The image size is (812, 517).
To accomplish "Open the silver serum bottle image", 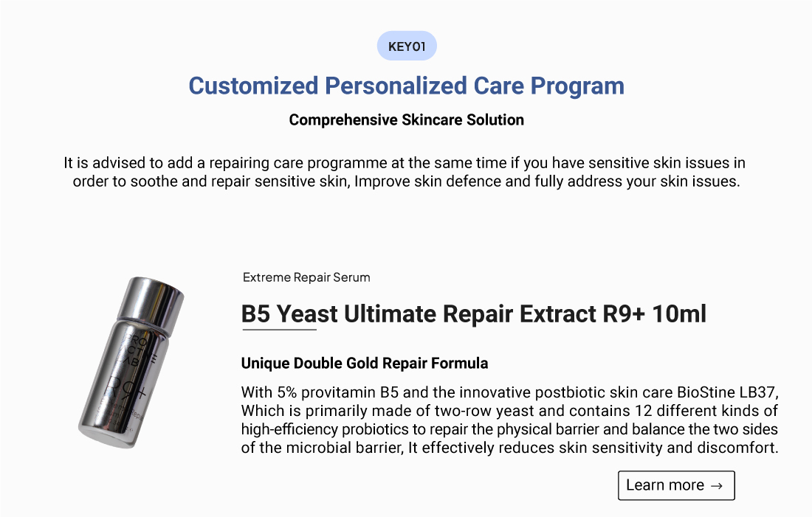I will tap(131, 362).
